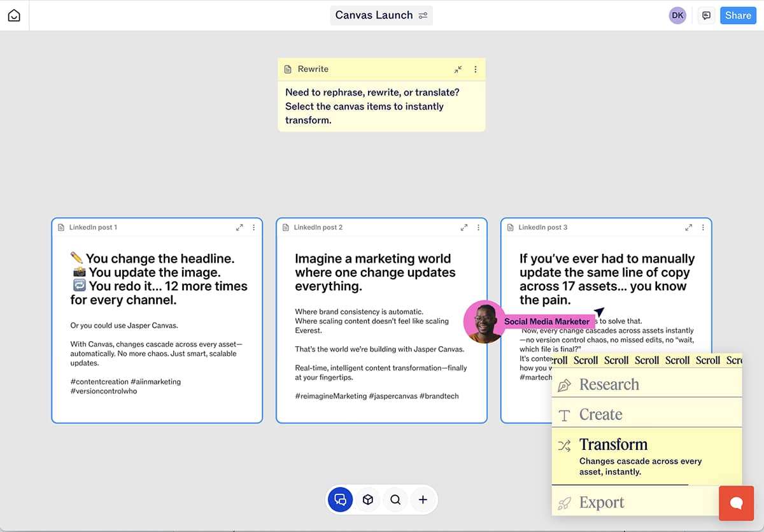Open the Rewrite card options menu

coord(475,69)
